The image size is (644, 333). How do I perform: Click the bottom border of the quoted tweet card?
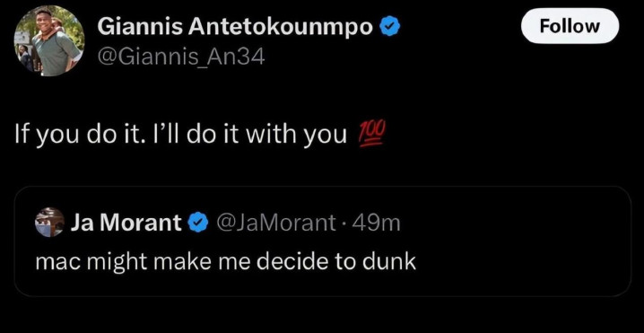tap(322, 296)
